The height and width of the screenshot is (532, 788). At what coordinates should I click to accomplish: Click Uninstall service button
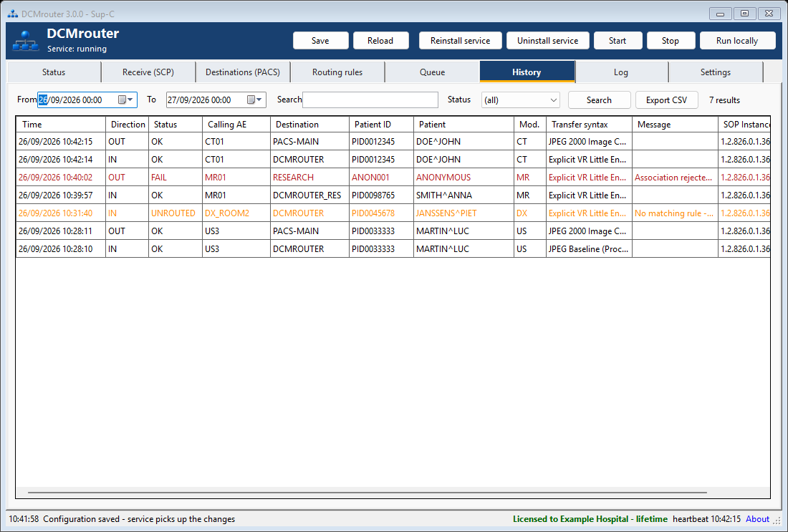click(548, 41)
